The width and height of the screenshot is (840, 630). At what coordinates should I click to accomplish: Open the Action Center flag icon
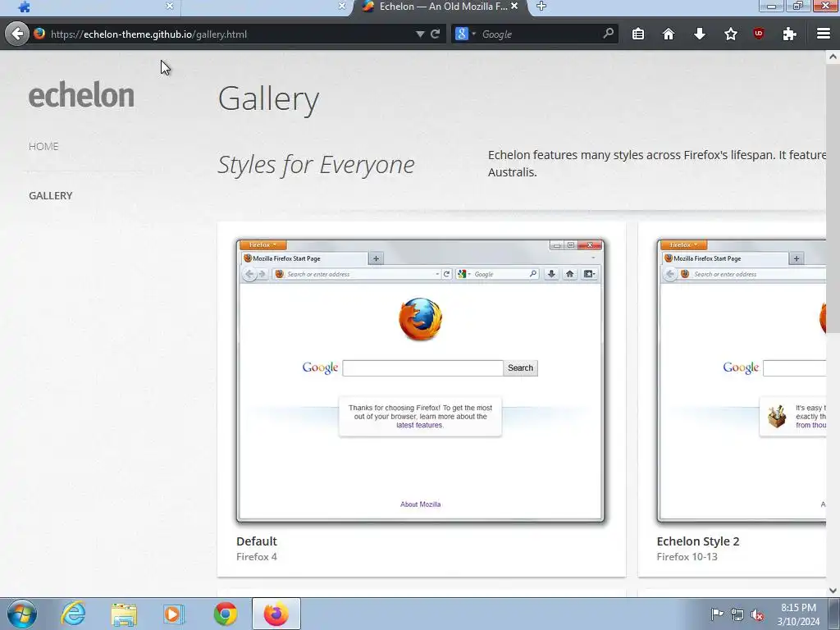[717, 614]
